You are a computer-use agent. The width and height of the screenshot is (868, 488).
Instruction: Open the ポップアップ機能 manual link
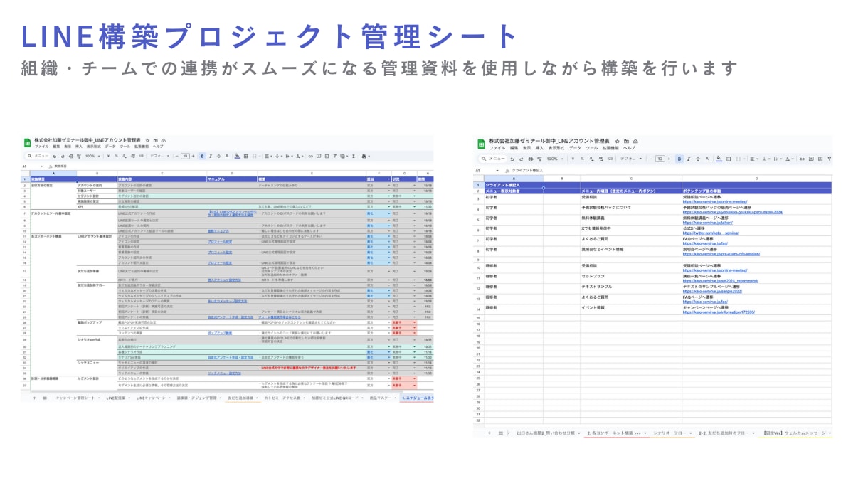(x=220, y=332)
